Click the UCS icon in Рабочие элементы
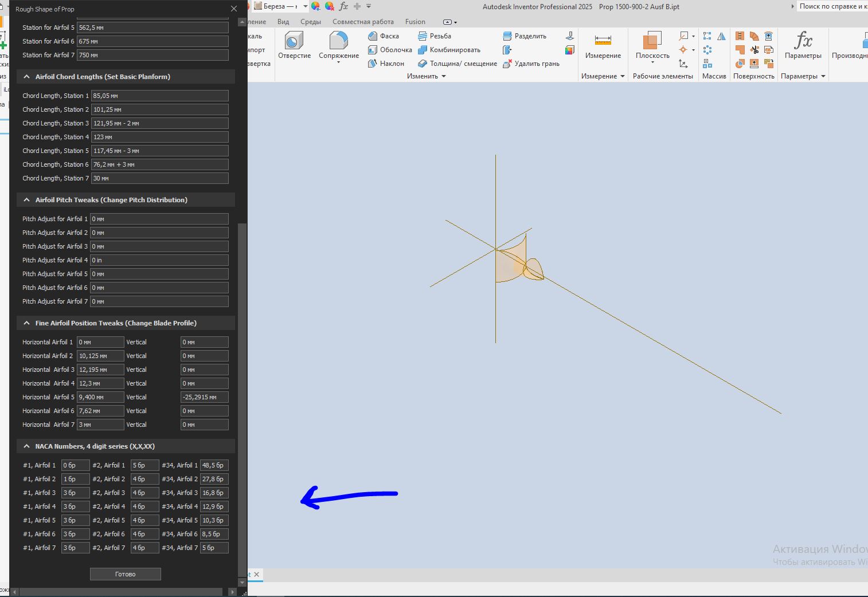 683,64
